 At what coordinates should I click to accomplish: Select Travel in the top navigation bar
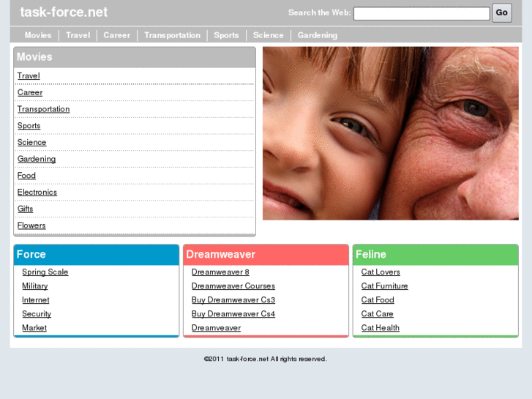tap(78, 35)
